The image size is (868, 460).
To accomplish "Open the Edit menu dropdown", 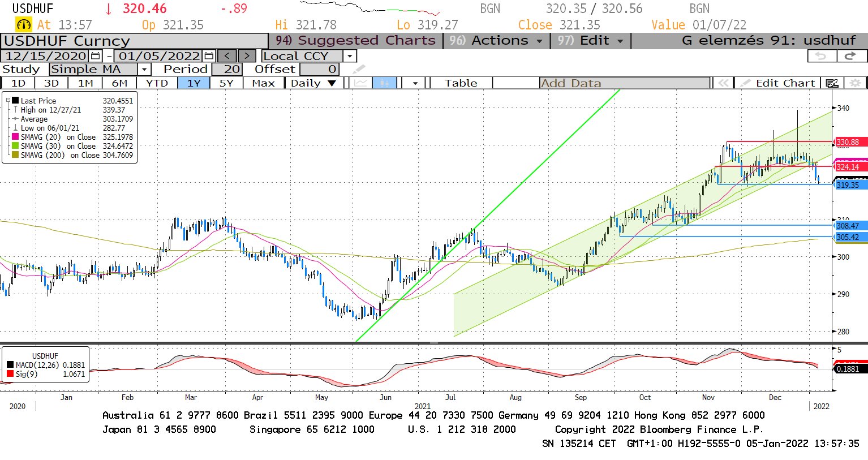I will click(x=590, y=41).
